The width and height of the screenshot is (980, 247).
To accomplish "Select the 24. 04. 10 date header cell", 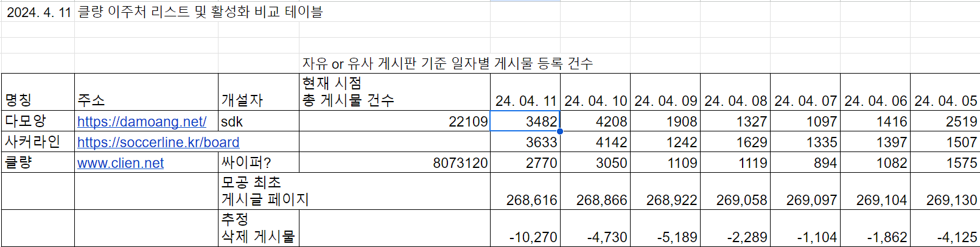I will (x=595, y=92).
